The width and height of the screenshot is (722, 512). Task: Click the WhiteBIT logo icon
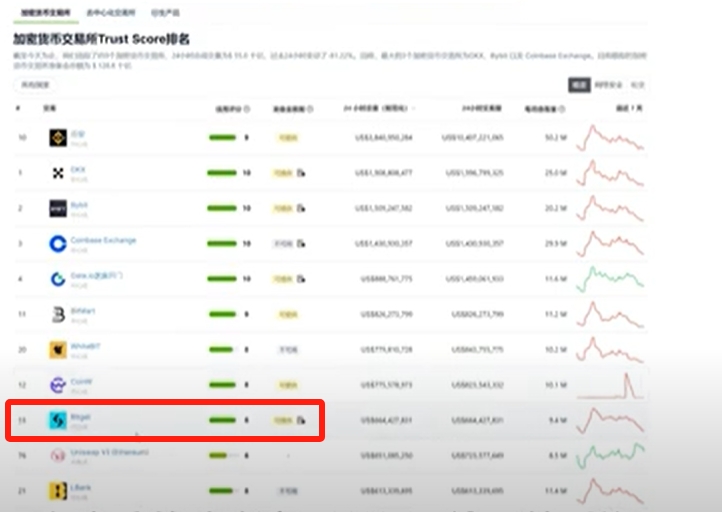(x=58, y=350)
